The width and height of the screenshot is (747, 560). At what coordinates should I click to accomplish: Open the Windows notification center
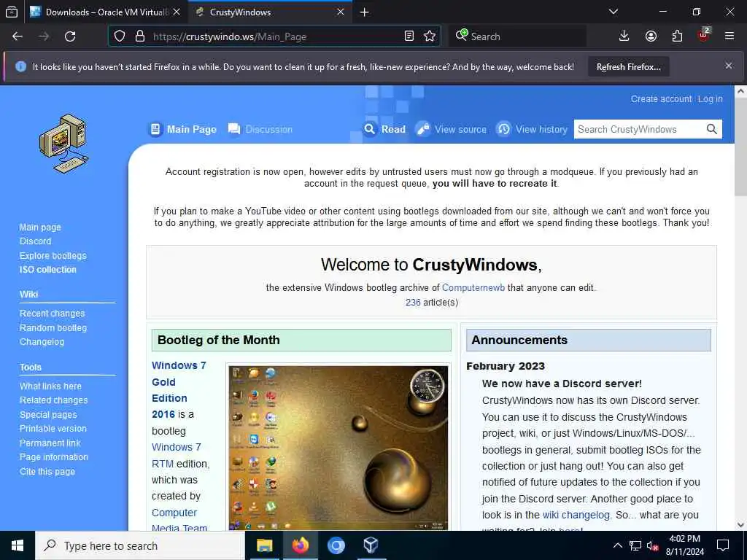pyautogui.click(x=723, y=545)
